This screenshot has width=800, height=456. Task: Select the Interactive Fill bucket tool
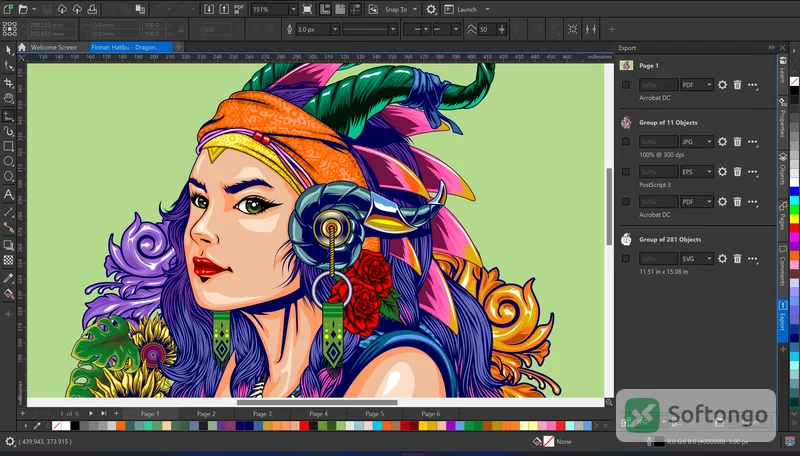(x=9, y=293)
